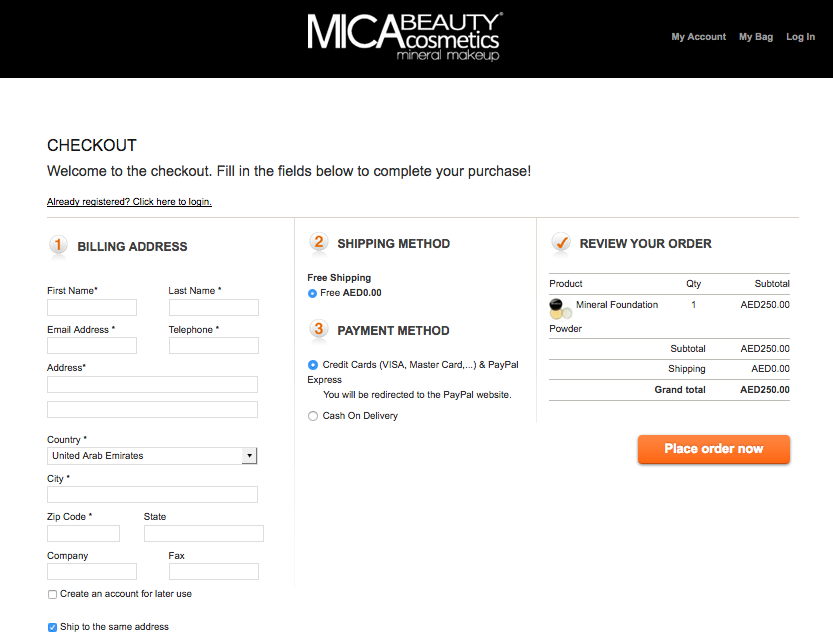Click the Free Shipping label
The image size is (833, 643).
tap(339, 278)
